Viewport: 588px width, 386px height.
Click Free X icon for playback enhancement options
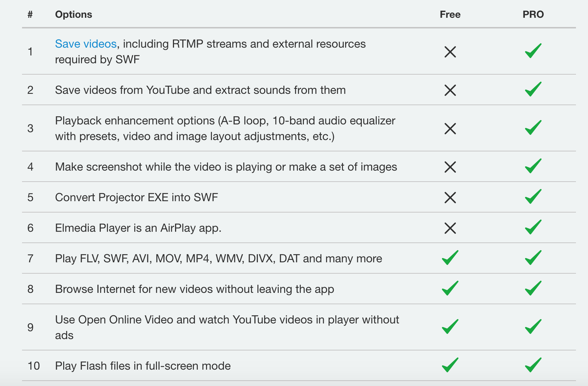coord(450,129)
